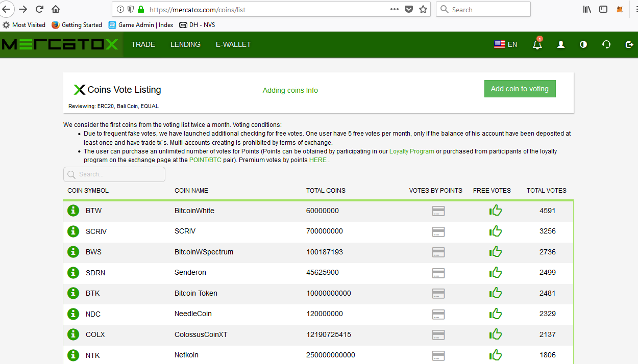Open the TRADE menu
The width and height of the screenshot is (638, 364).
click(143, 45)
